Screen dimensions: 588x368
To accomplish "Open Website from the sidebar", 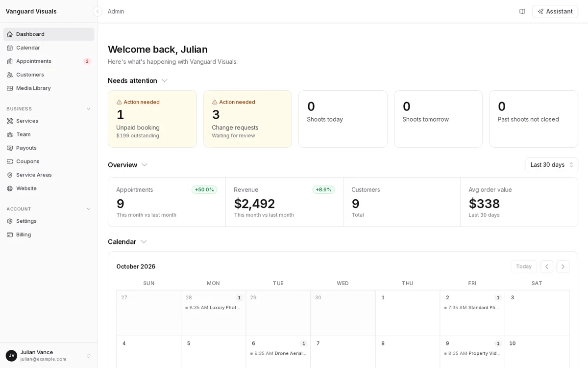I will coord(49,188).
